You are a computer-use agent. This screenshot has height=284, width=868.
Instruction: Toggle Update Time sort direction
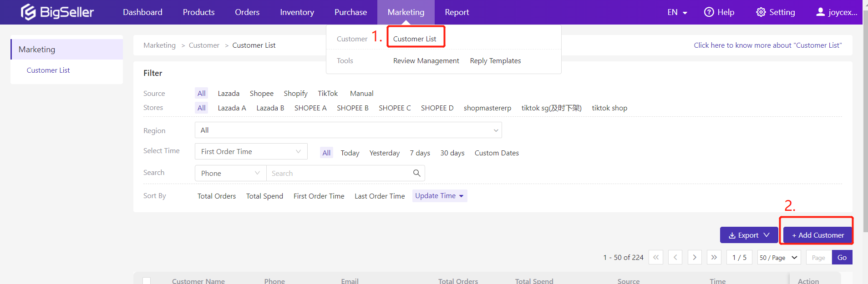pos(440,196)
